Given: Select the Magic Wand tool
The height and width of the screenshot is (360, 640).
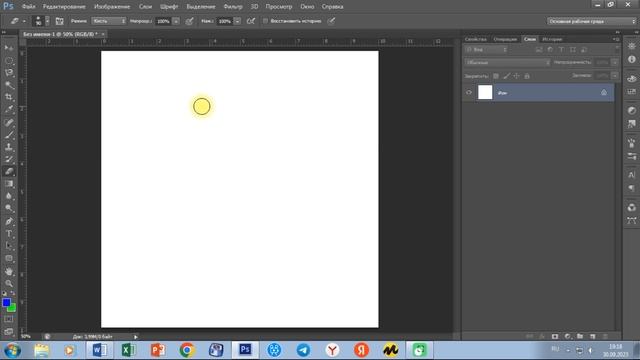Looking at the screenshot, I should click(9, 85).
